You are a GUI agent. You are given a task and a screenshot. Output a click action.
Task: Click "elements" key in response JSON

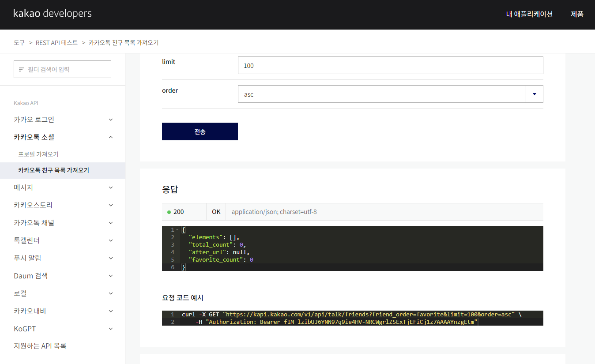(x=206, y=237)
